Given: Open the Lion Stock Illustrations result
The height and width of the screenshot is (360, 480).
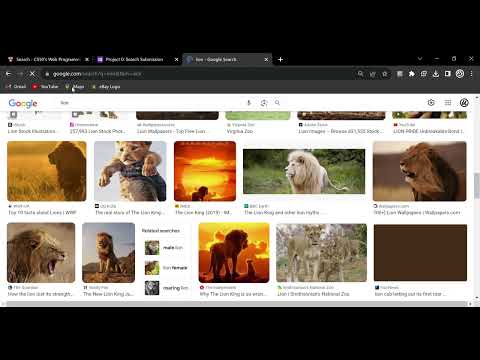Looking at the screenshot, I should [32, 131].
